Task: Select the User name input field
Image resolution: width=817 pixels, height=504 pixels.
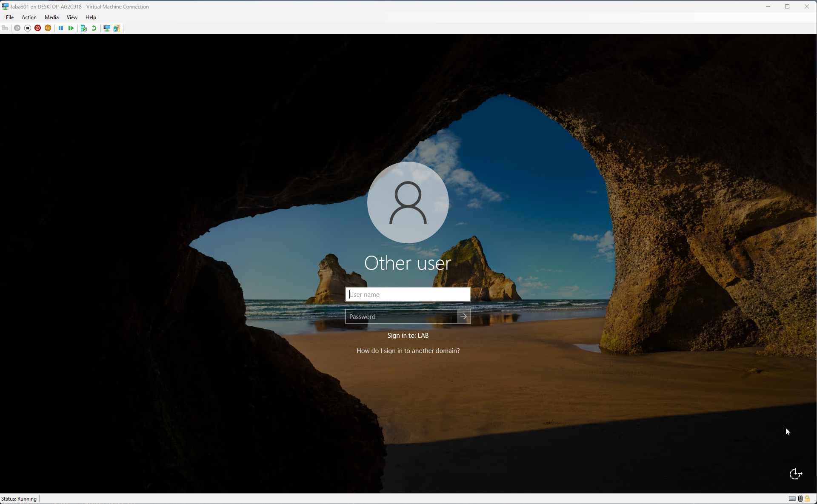Action: click(407, 294)
